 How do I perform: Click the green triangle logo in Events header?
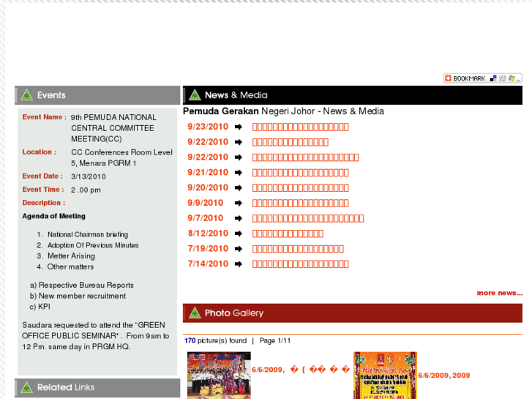26,95
